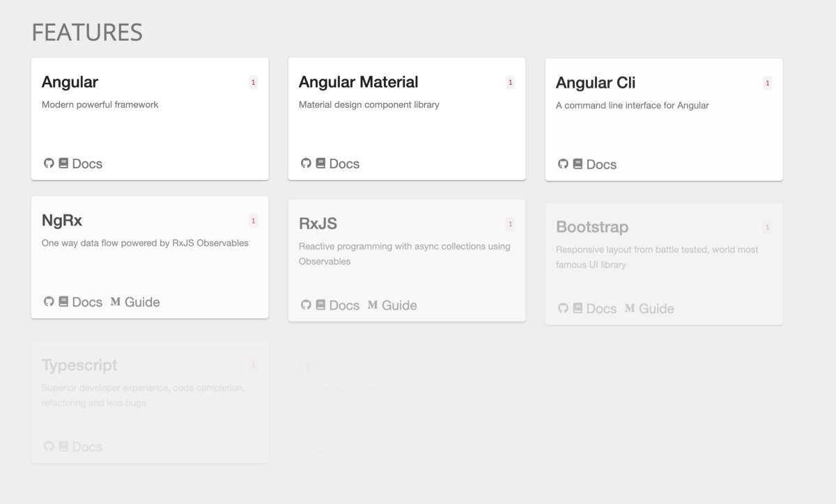Viewport: 836px width, 504px height.
Task: Click the book icon in the Bootstrap card
Action: (x=578, y=308)
